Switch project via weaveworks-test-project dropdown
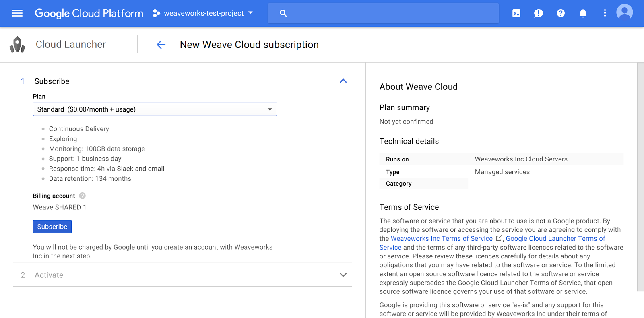 [x=203, y=13]
